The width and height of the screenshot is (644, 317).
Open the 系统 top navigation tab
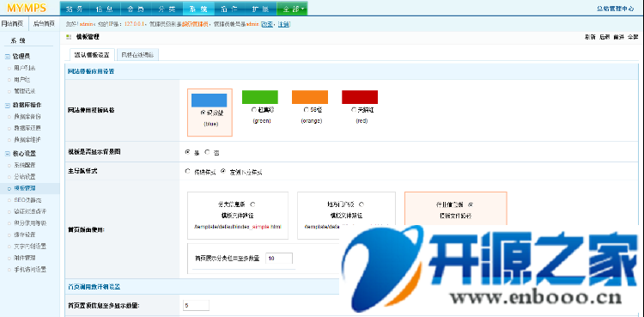pos(198,9)
